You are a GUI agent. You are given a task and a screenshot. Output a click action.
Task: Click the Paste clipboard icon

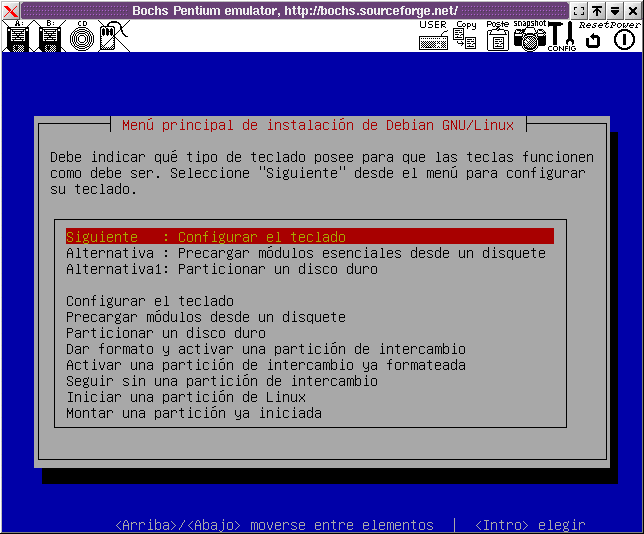[497, 38]
